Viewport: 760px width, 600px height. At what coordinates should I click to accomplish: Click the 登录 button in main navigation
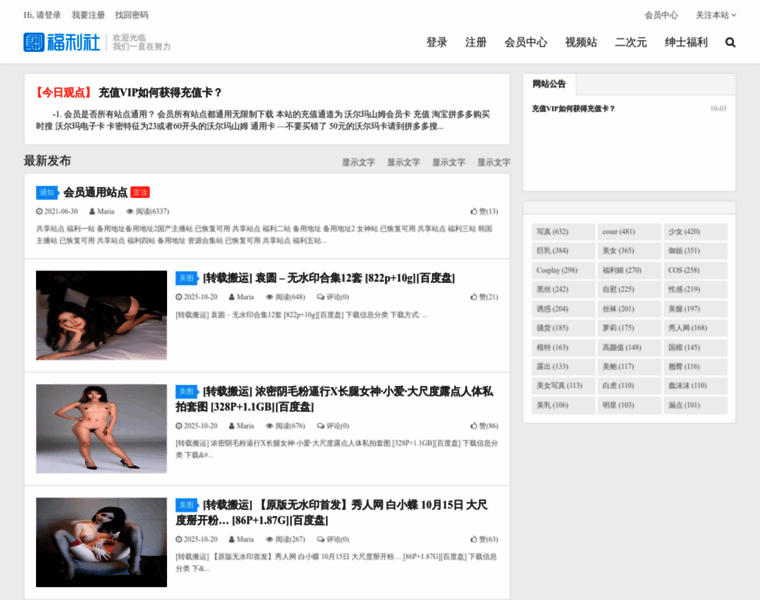point(437,43)
